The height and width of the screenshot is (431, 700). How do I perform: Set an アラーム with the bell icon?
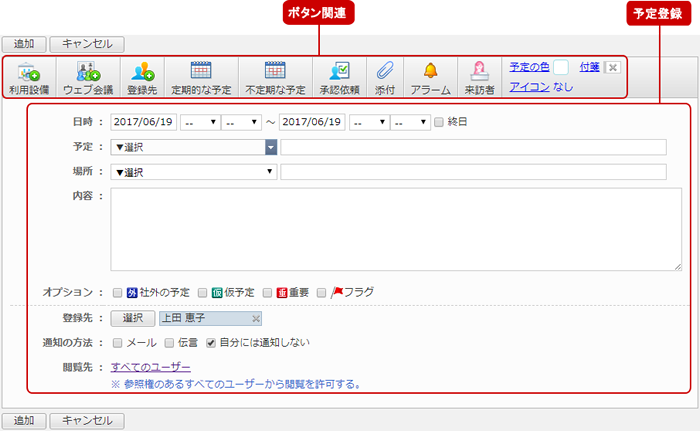[x=430, y=77]
